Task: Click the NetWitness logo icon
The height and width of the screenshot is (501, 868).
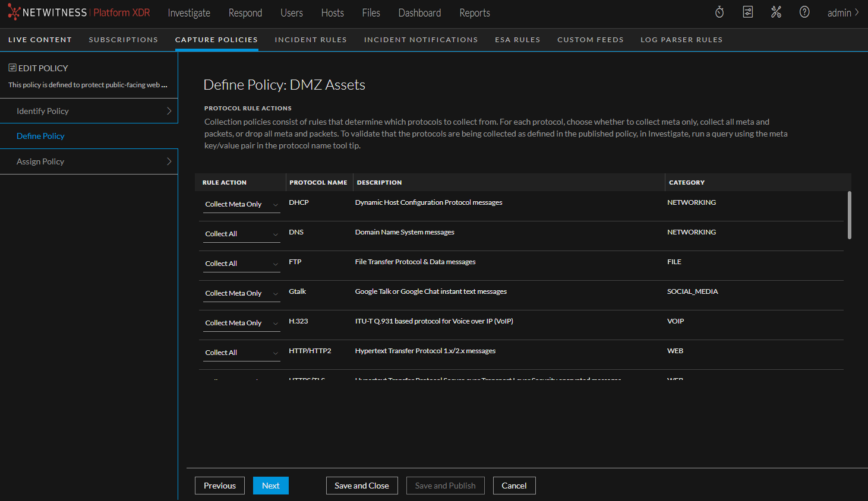Action: tap(14, 12)
